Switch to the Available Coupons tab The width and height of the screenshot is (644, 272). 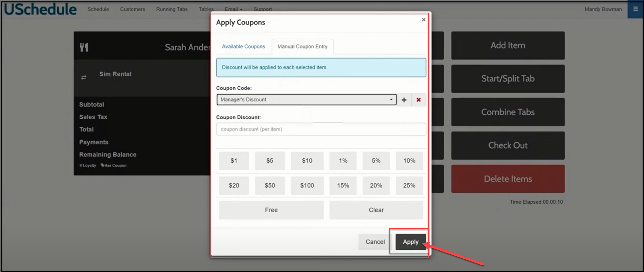coord(243,47)
